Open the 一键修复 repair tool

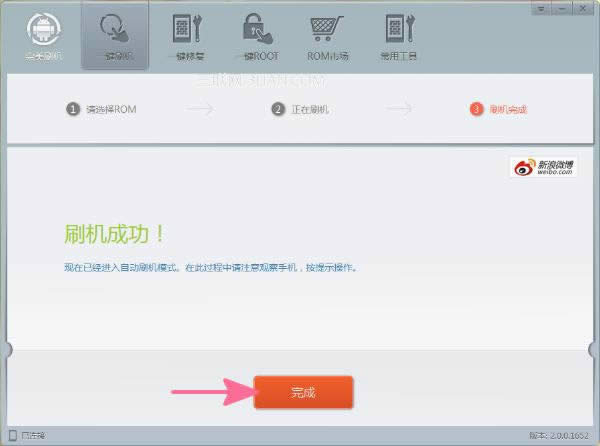tap(186, 34)
